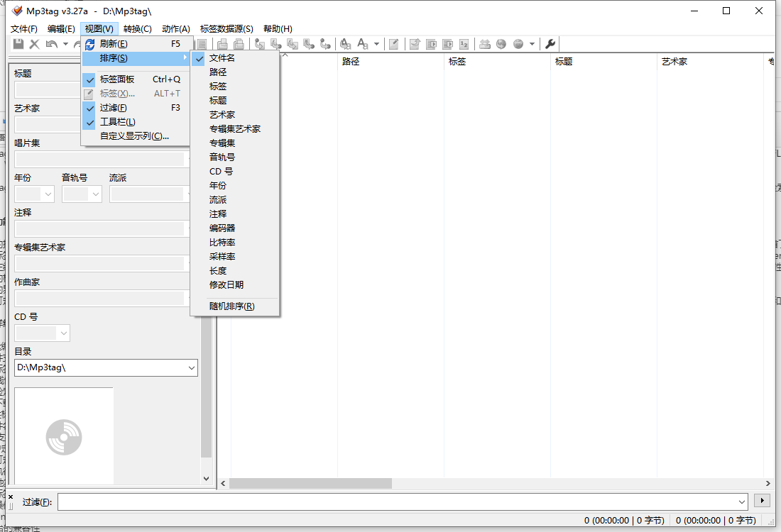Uncheck 过滤 in the View menu

pyautogui.click(x=136, y=108)
